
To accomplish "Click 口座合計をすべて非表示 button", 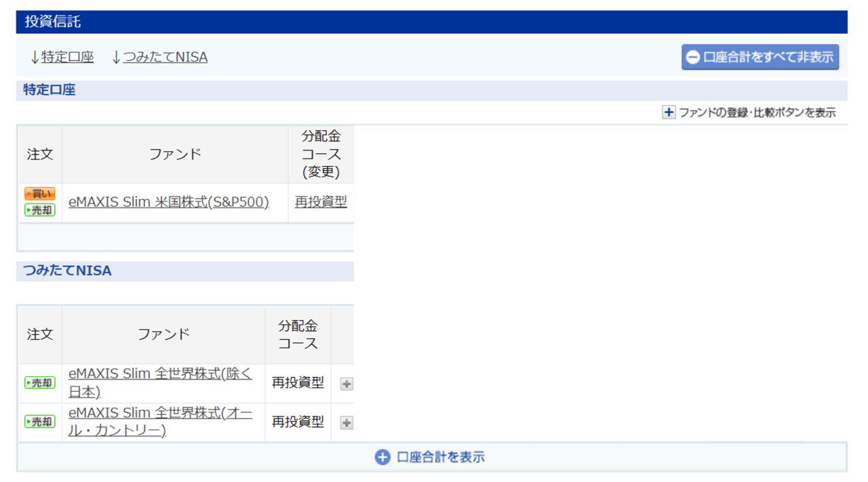I will pyautogui.click(x=760, y=57).
